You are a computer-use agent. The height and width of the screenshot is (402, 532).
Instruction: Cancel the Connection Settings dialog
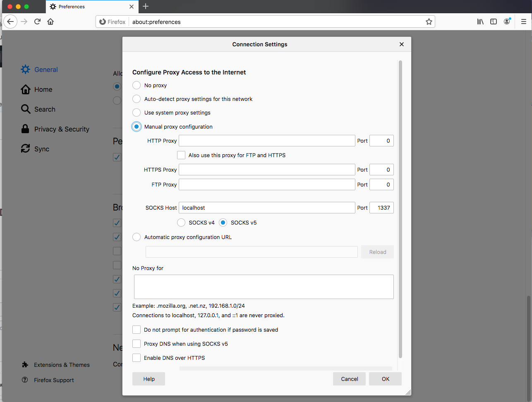[349, 379]
